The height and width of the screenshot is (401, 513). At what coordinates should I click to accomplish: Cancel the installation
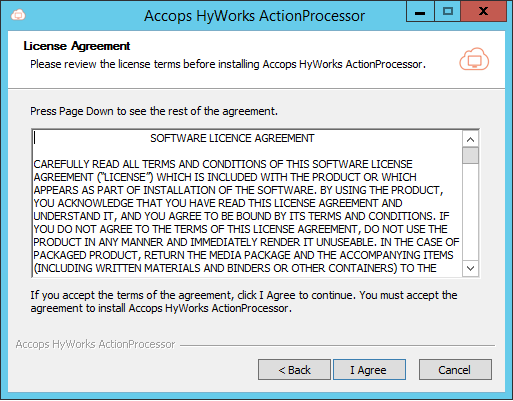pos(455,370)
